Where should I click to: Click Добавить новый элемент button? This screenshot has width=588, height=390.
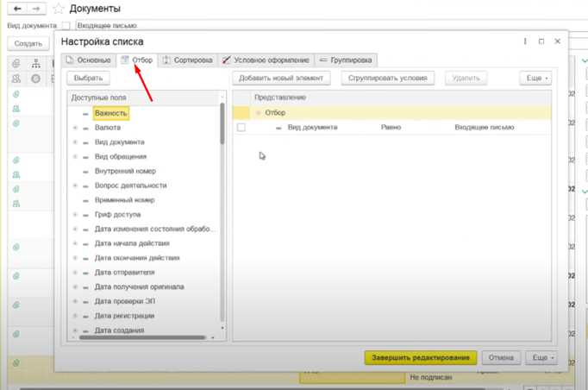tap(281, 78)
